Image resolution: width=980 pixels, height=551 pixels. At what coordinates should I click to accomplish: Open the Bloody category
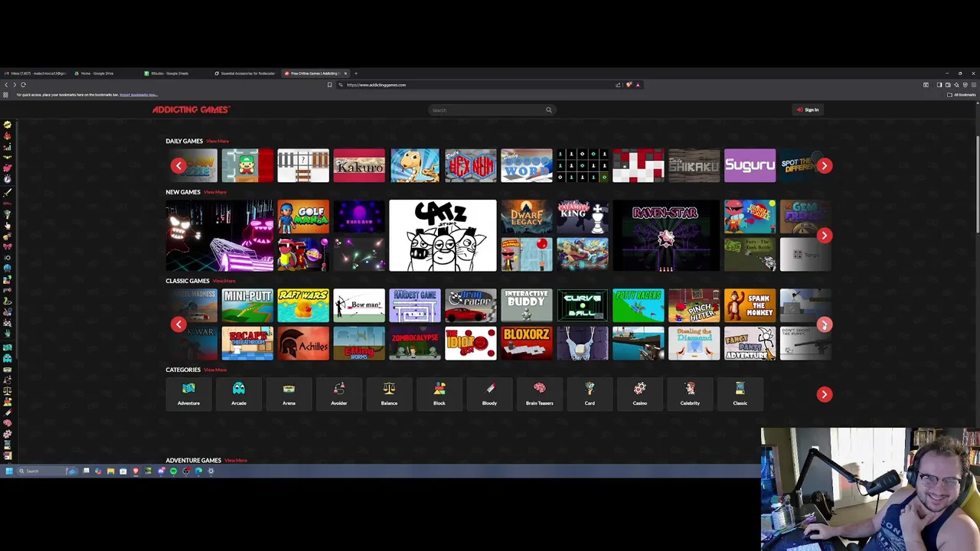pyautogui.click(x=489, y=394)
